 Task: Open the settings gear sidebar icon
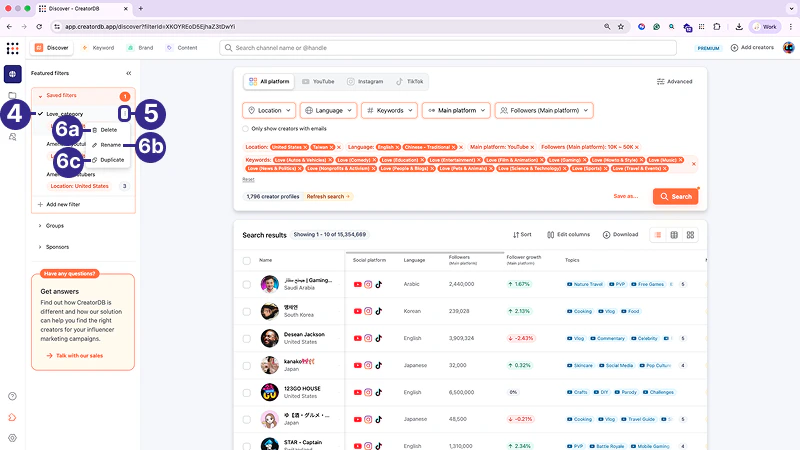[x=13, y=438]
